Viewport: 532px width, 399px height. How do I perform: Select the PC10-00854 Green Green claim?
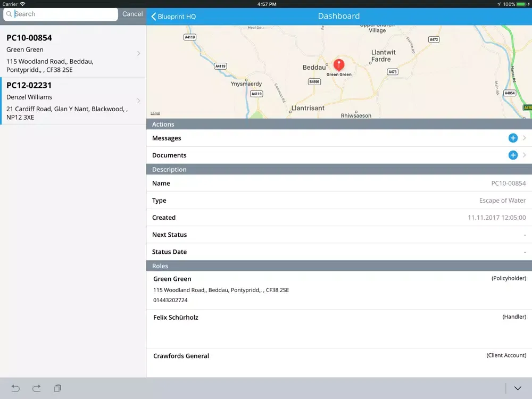69,53
